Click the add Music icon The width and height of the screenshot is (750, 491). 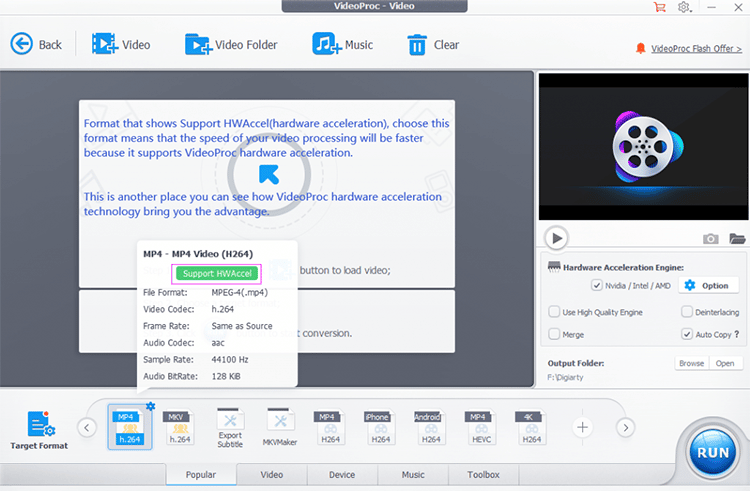click(x=326, y=44)
